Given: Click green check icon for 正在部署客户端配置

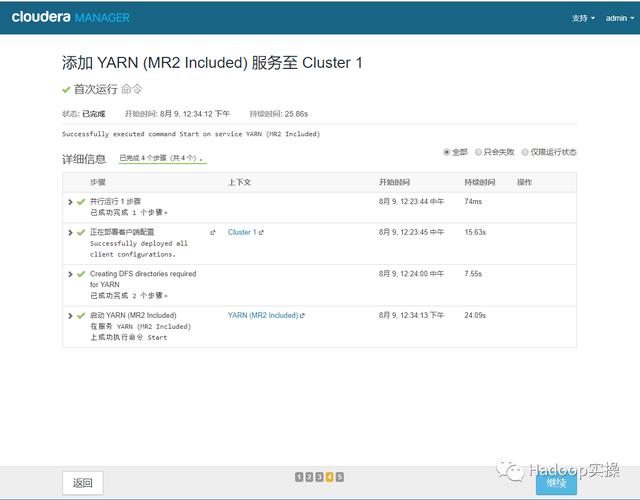Looking at the screenshot, I should pyautogui.click(x=81, y=232).
